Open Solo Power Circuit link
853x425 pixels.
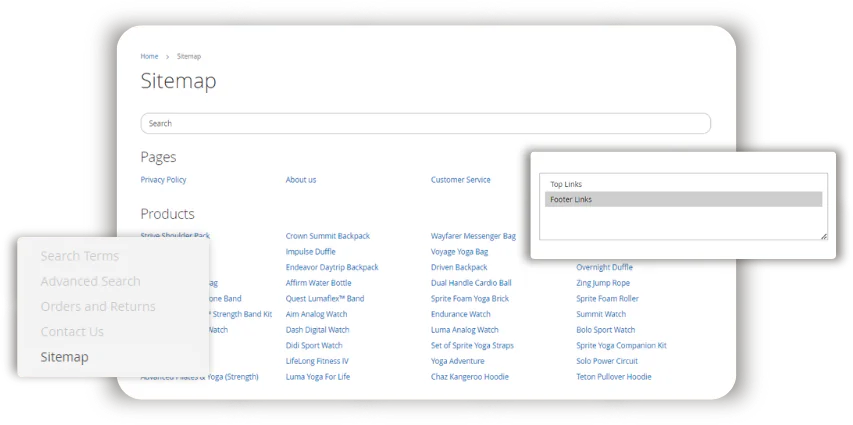point(607,361)
